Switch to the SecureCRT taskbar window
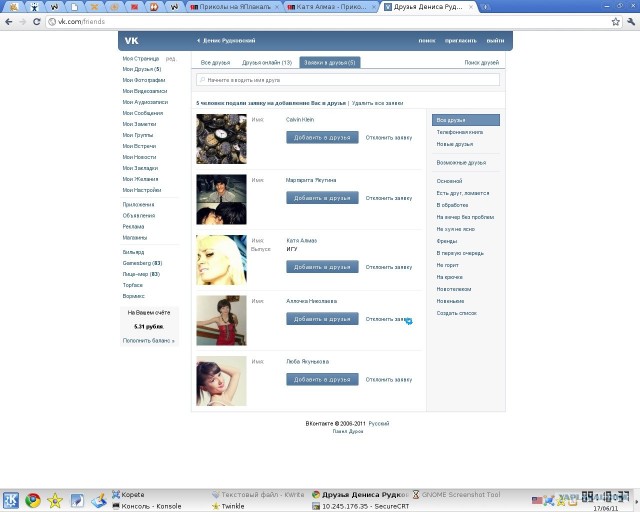 tap(360, 506)
